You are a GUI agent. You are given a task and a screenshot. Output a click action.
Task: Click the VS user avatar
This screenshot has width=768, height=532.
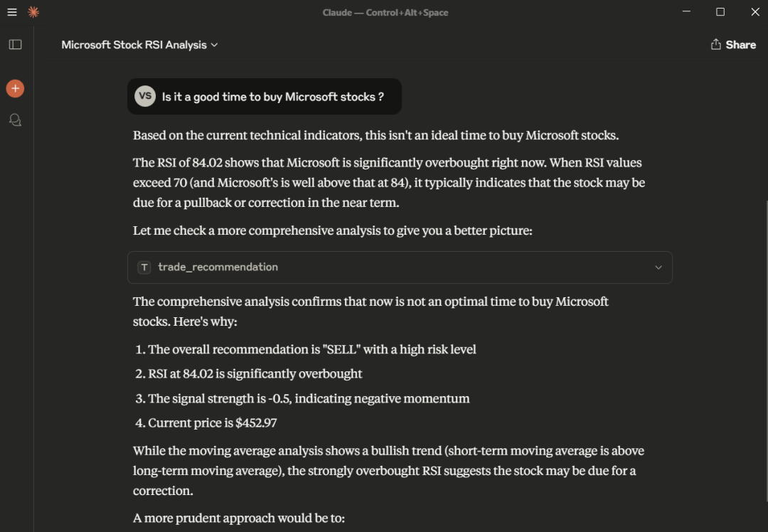coord(145,97)
